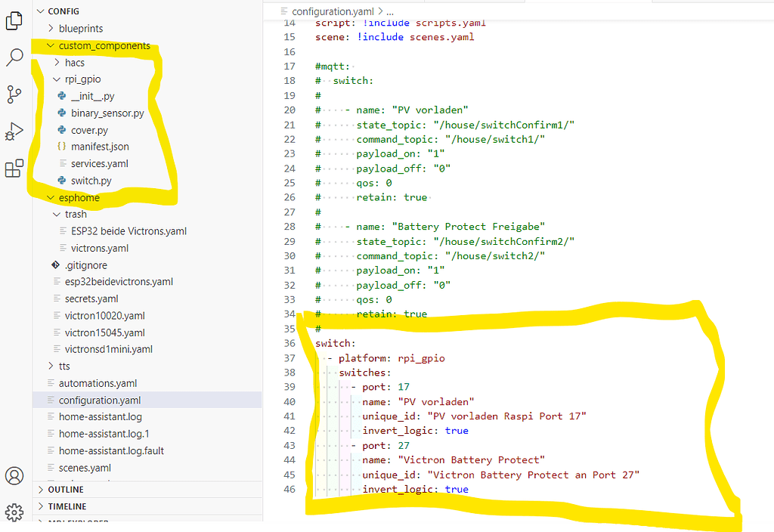Open the Manage gear icon
The width and height of the screenshot is (774, 532).
tap(14, 512)
